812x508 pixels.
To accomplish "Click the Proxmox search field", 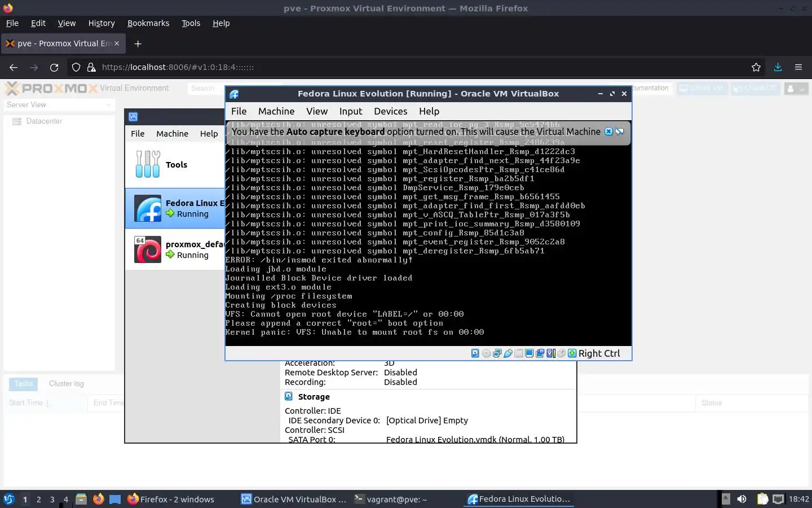I will (x=206, y=89).
